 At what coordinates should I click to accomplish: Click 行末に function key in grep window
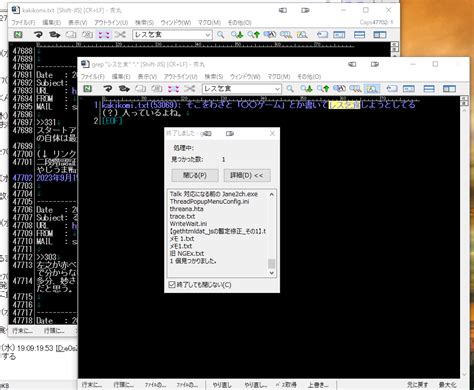tap(92, 385)
